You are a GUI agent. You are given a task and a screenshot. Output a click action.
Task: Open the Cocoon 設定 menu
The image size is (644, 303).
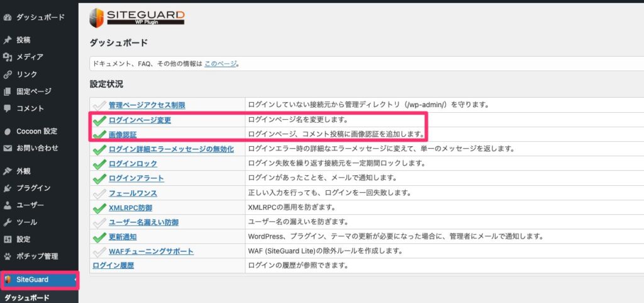pyautogui.click(x=36, y=131)
